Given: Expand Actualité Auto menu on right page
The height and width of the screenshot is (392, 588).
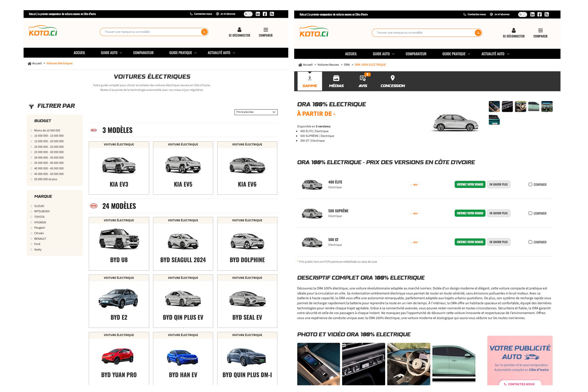Looking at the screenshot, I should [x=495, y=54].
